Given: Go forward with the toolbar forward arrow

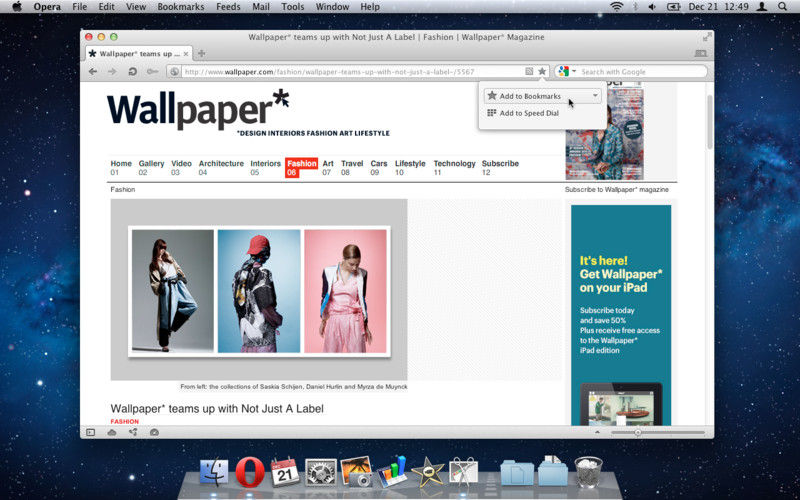Looking at the screenshot, I should pyautogui.click(x=112, y=71).
